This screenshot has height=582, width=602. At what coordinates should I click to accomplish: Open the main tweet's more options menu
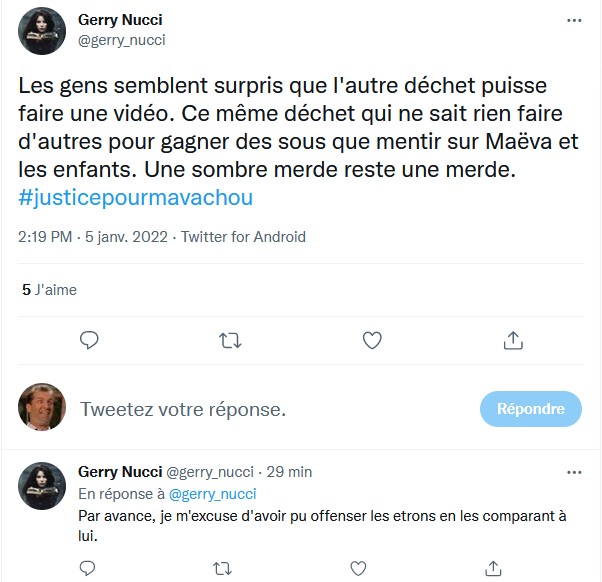coord(574,20)
